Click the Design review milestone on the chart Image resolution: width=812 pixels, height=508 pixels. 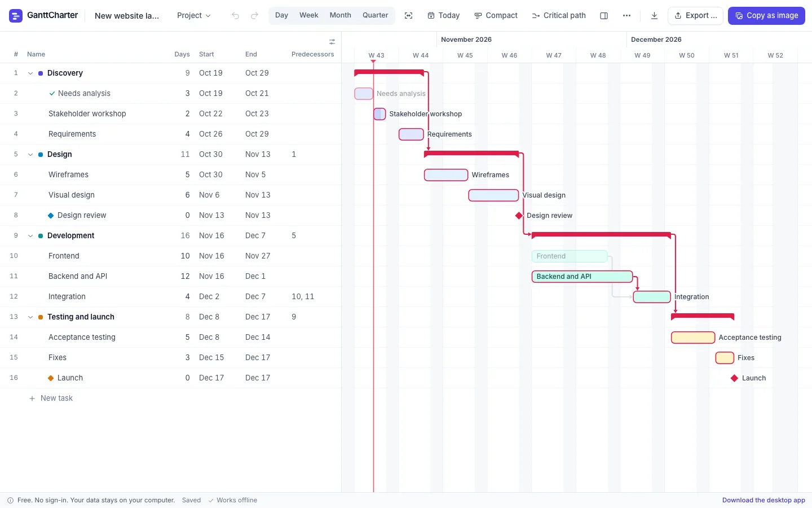(x=519, y=216)
